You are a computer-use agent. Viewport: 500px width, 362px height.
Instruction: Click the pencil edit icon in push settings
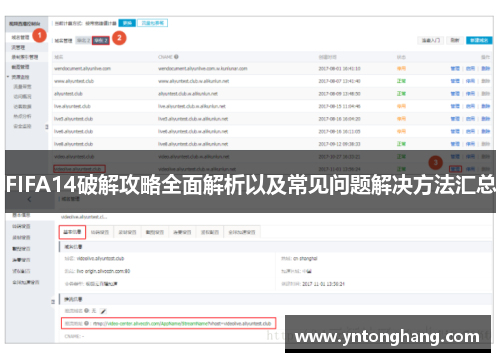(103, 311)
